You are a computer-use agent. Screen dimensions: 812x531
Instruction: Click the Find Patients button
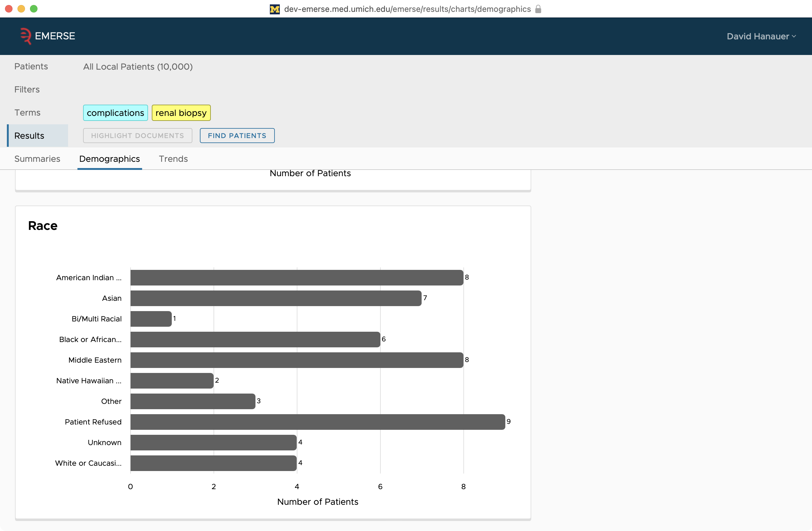[237, 136]
